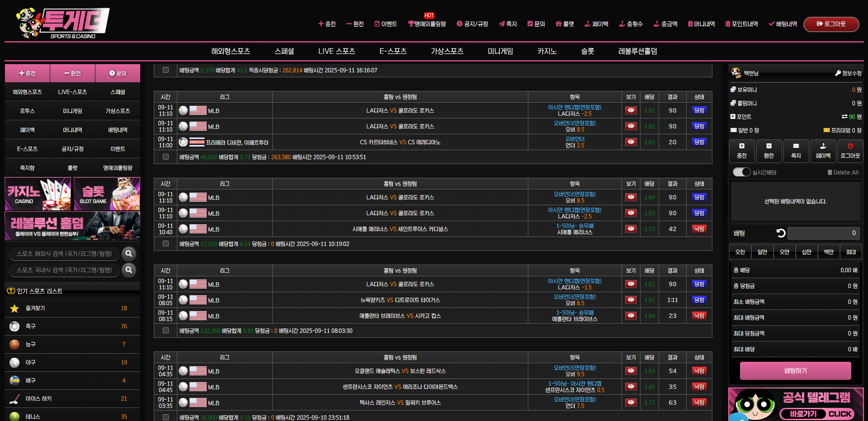Click the sports search magnifier icon for overseas
Viewport: 868px width, 421px height.
pos(129,254)
